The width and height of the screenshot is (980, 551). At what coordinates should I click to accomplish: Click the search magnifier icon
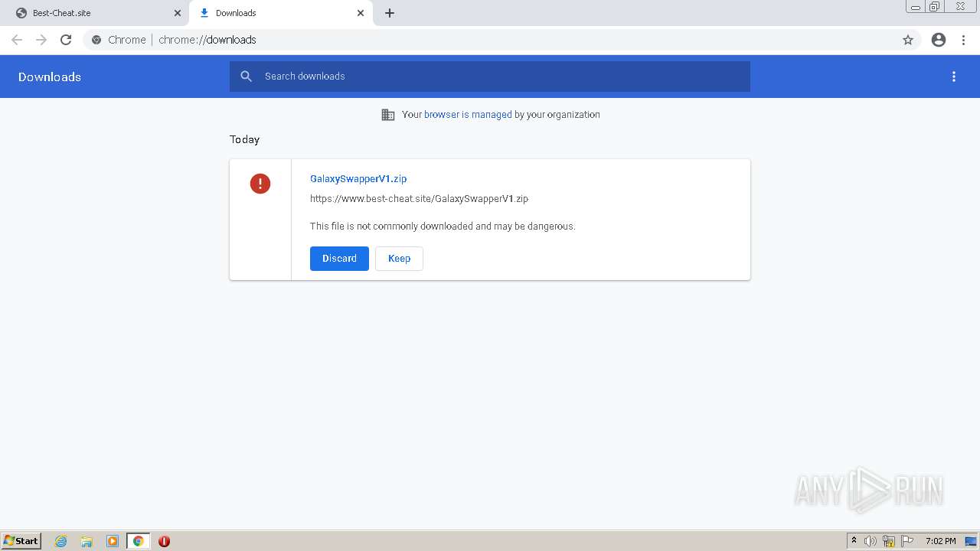coord(246,77)
